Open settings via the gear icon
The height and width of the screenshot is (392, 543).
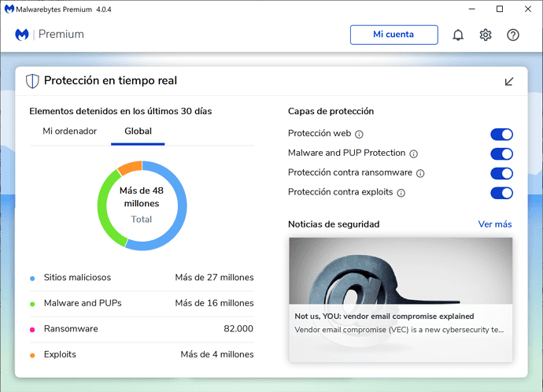(486, 35)
